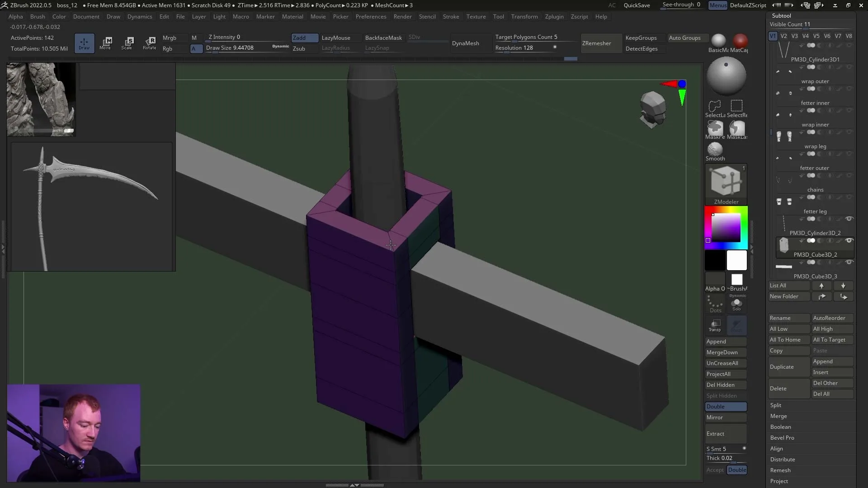Select the Scale tool
Screen dimensions: 868x488
pyautogui.click(x=127, y=43)
